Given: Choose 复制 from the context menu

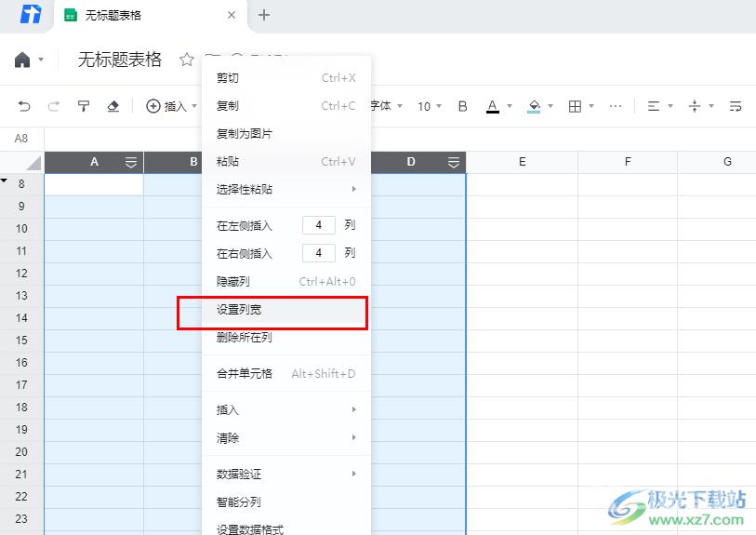Looking at the screenshot, I should pyautogui.click(x=286, y=106).
